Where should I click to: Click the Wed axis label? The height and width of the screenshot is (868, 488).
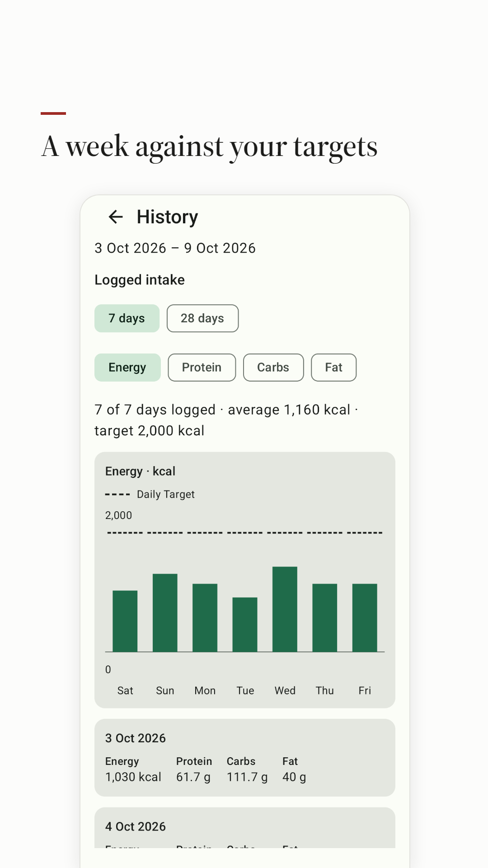pos(285,691)
